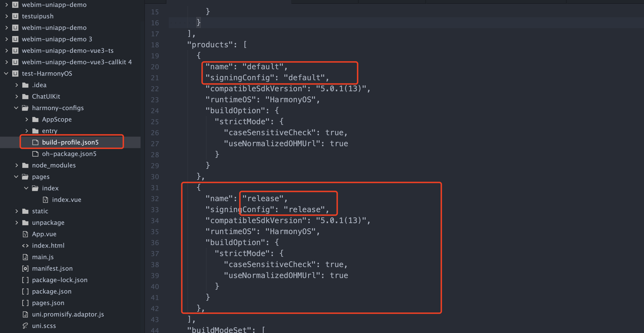Click the testuipush project icon
This screenshot has width=644, height=333.
pos(16,16)
